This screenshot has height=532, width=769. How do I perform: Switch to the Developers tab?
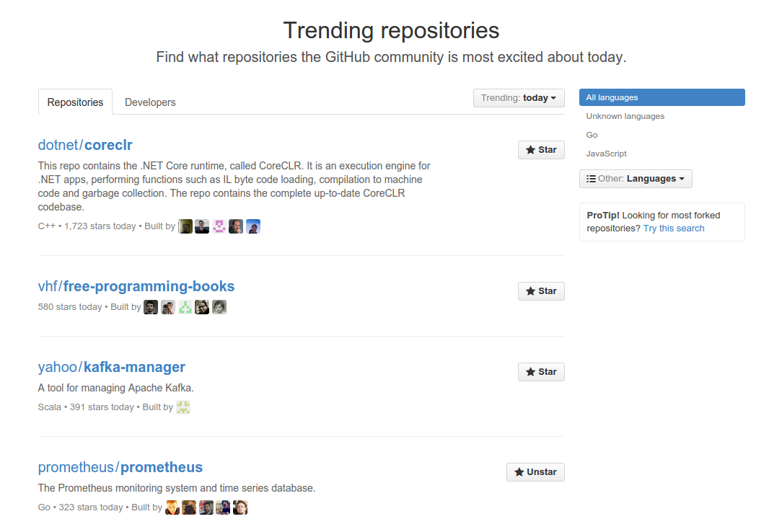(x=150, y=102)
